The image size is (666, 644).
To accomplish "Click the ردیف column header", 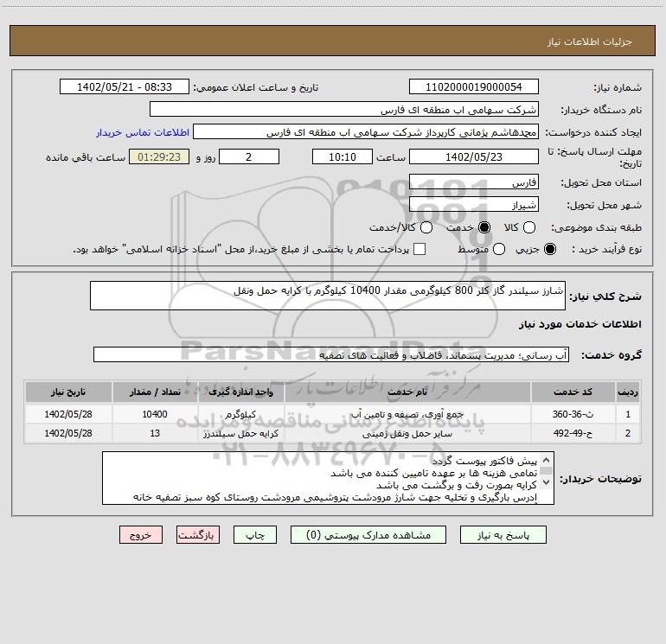I will [628, 392].
